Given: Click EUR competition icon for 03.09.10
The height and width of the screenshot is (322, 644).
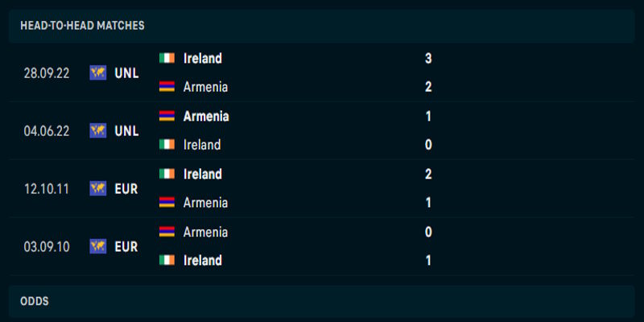Looking at the screenshot, I should (98, 246).
